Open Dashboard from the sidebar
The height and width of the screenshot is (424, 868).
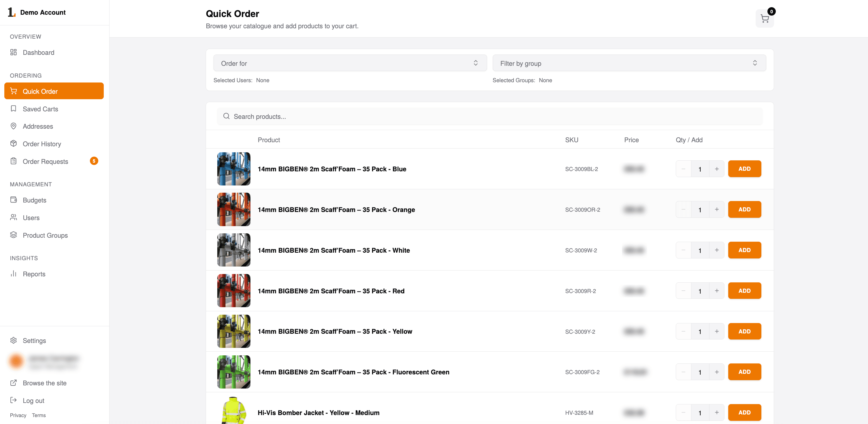pos(54,52)
